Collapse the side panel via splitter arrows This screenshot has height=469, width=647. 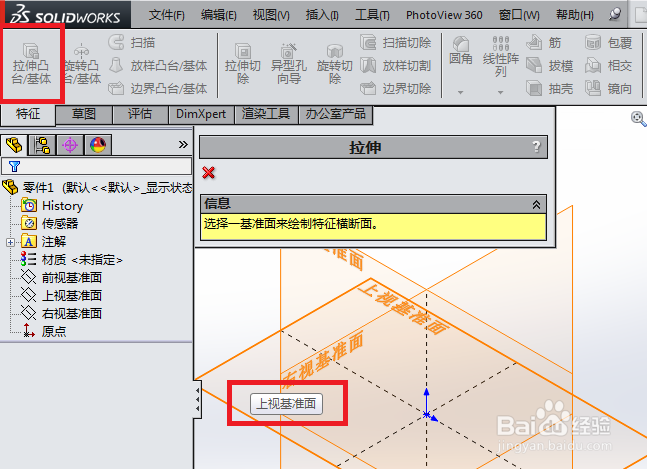pyautogui.click(x=198, y=399)
